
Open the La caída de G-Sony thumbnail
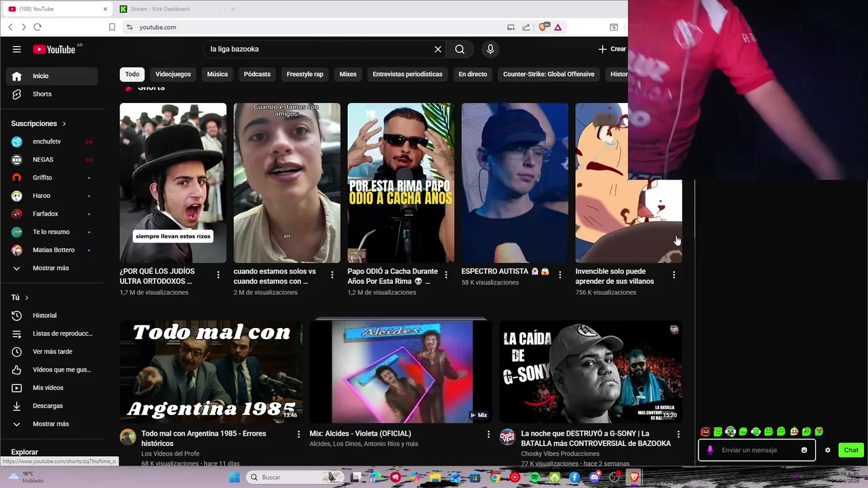tap(591, 371)
